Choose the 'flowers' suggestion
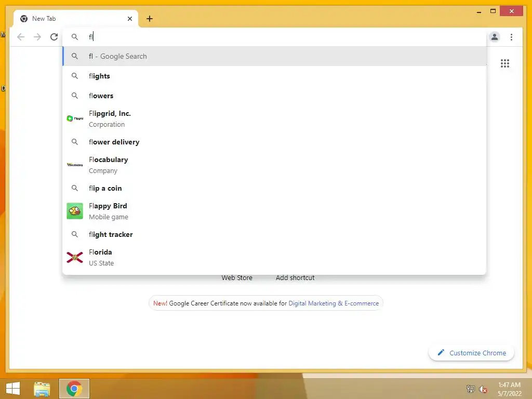 (x=274, y=96)
